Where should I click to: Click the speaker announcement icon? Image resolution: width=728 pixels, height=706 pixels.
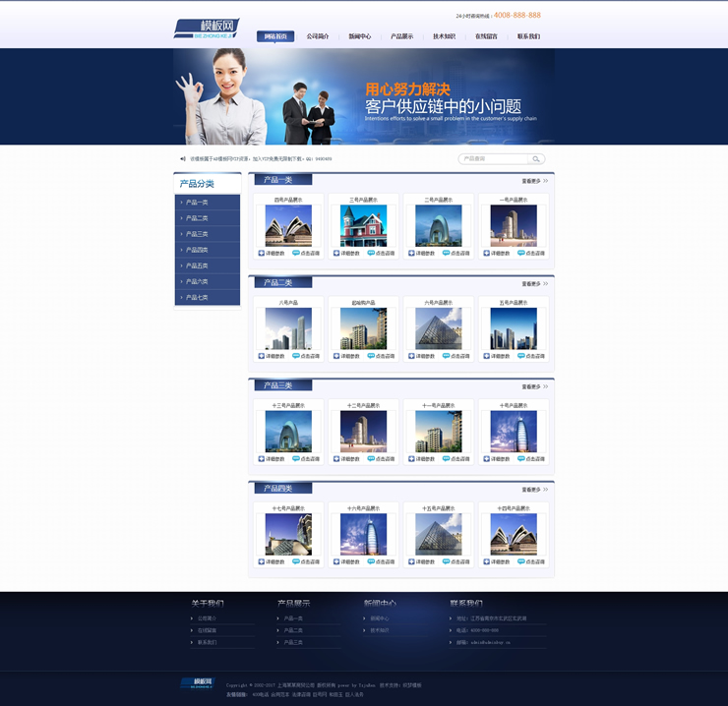pyautogui.click(x=183, y=158)
